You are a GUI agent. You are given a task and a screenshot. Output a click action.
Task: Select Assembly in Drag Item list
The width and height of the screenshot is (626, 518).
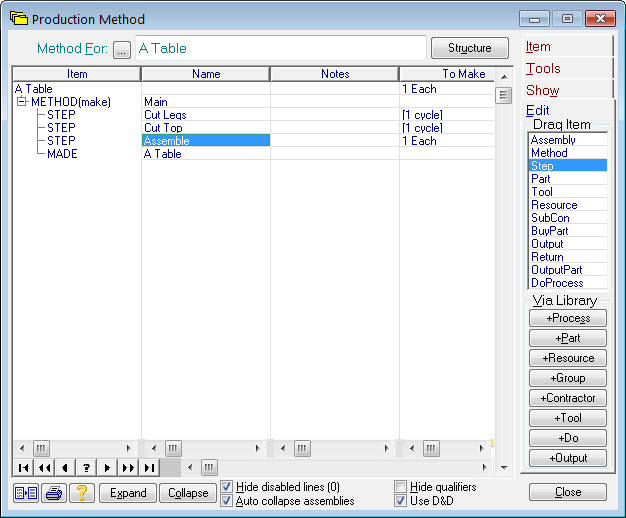tap(568, 140)
